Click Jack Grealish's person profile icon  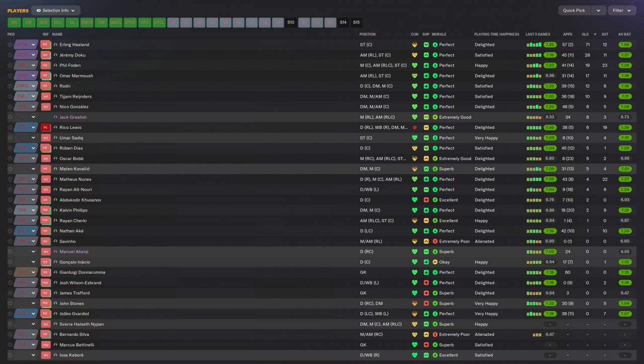tap(55, 117)
